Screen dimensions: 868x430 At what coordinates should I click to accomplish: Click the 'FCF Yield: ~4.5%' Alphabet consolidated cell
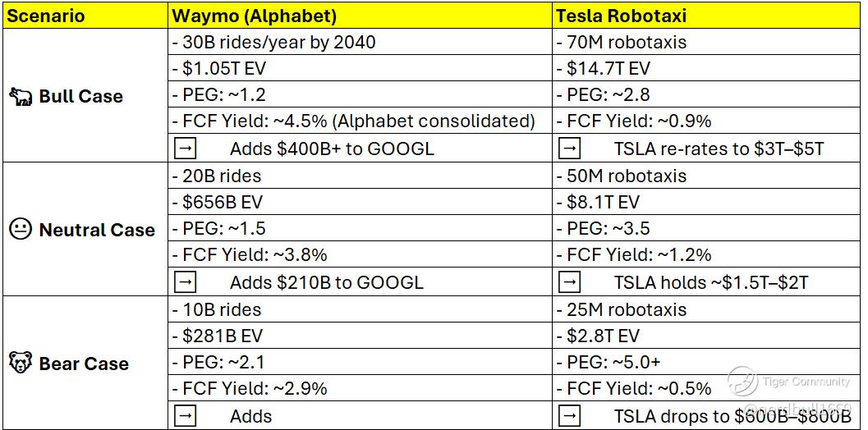[x=354, y=121]
